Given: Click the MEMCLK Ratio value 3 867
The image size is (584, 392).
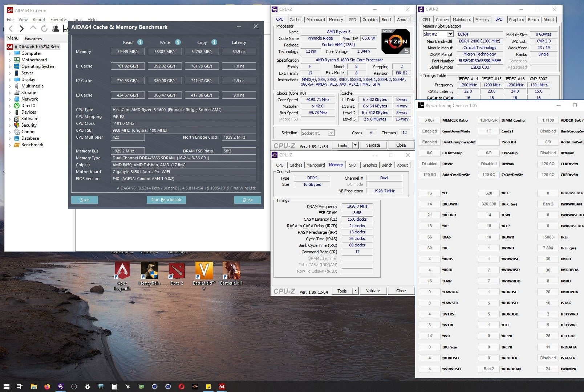Looking at the screenshot, I should [429, 120].
